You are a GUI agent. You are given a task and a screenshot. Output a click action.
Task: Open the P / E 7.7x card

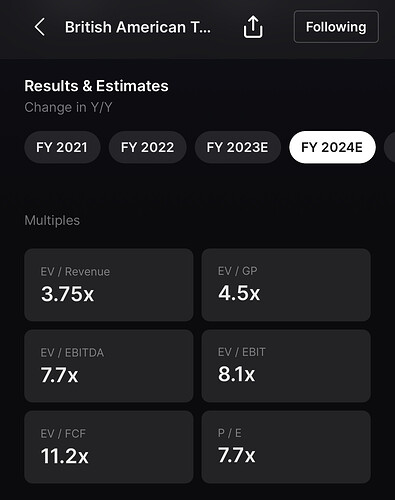click(286, 447)
